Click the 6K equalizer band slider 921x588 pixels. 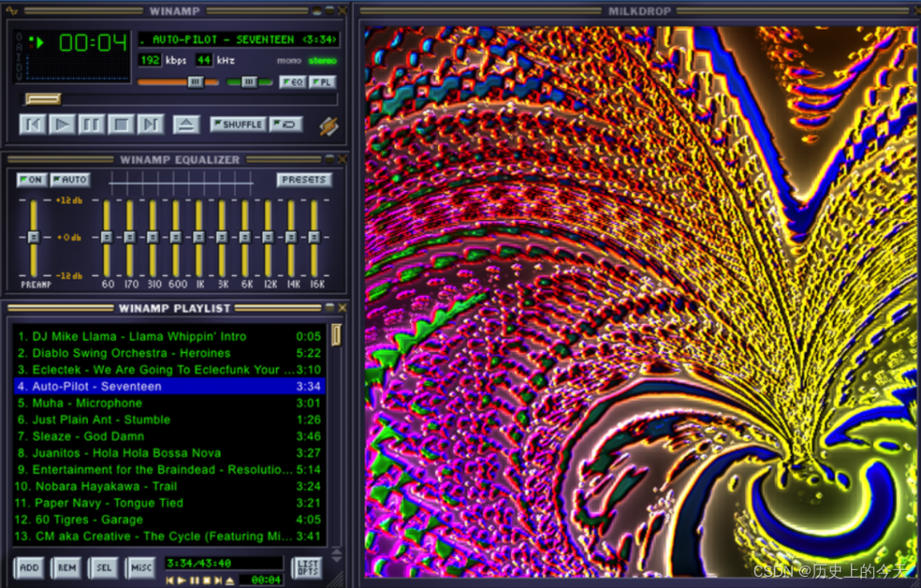click(x=245, y=237)
